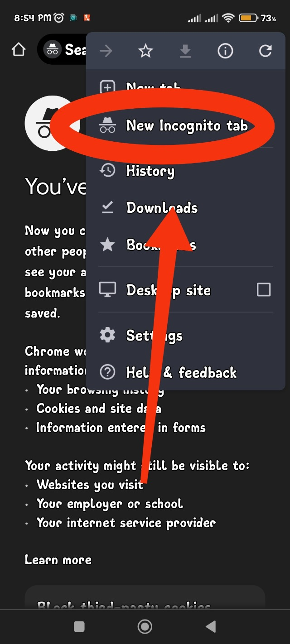290x644 pixels.
Task: Select Help & feedback
Action: [186, 372]
